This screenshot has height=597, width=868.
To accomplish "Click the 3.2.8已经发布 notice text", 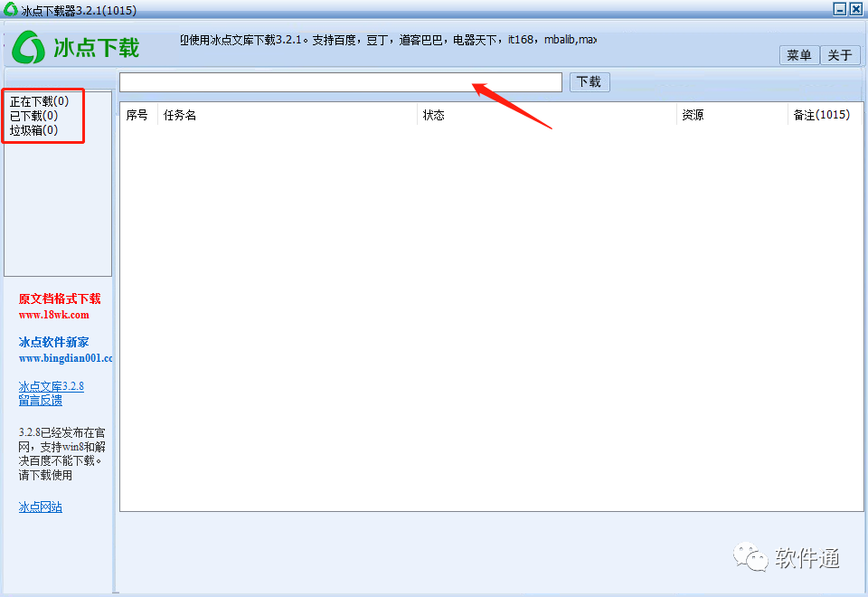I will pyautogui.click(x=61, y=453).
